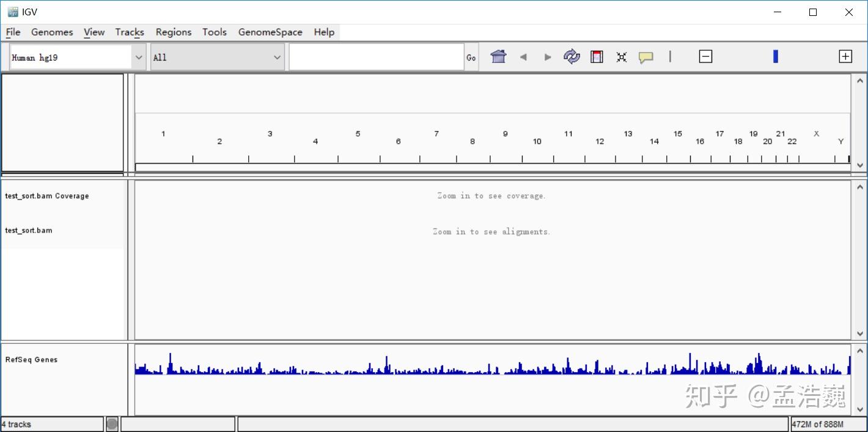Open the GenomeSpace menu
Screen dimensions: 868x432
[270, 32]
